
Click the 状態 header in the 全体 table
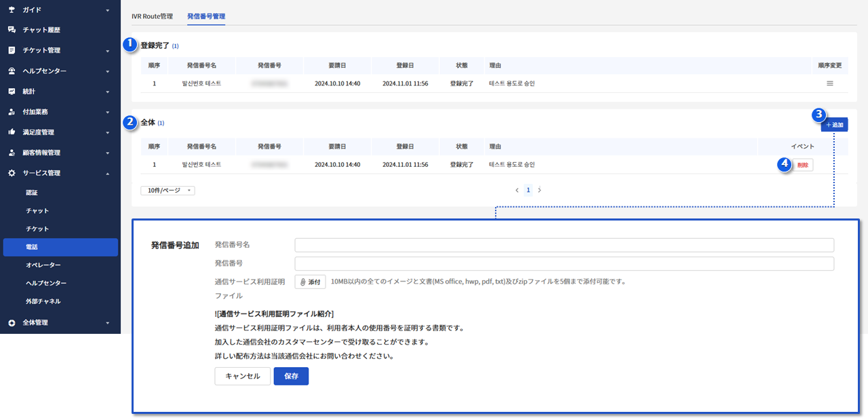tap(462, 147)
